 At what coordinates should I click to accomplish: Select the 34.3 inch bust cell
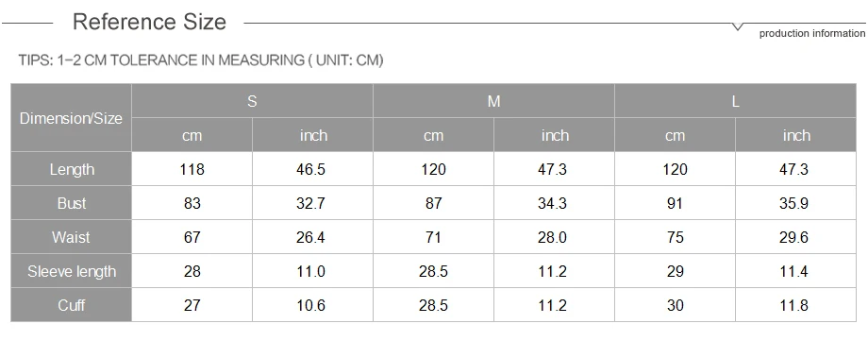pos(554,203)
